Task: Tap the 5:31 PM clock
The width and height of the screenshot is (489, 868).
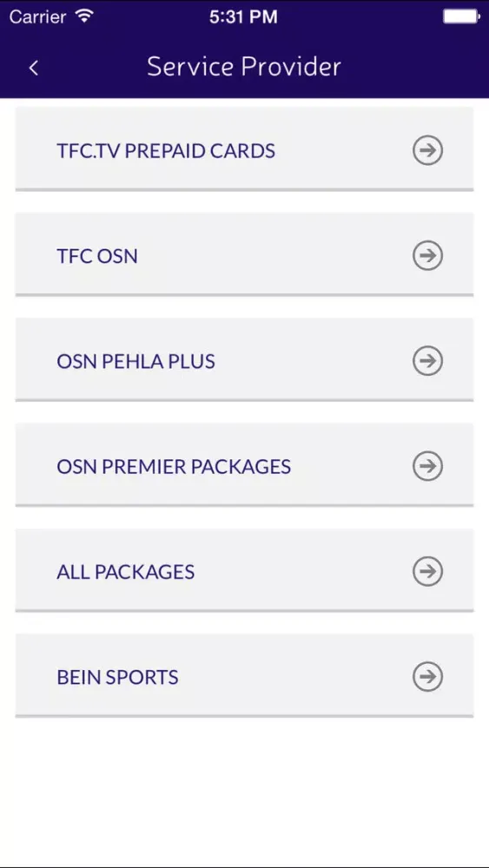Action: [x=243, y=16]
